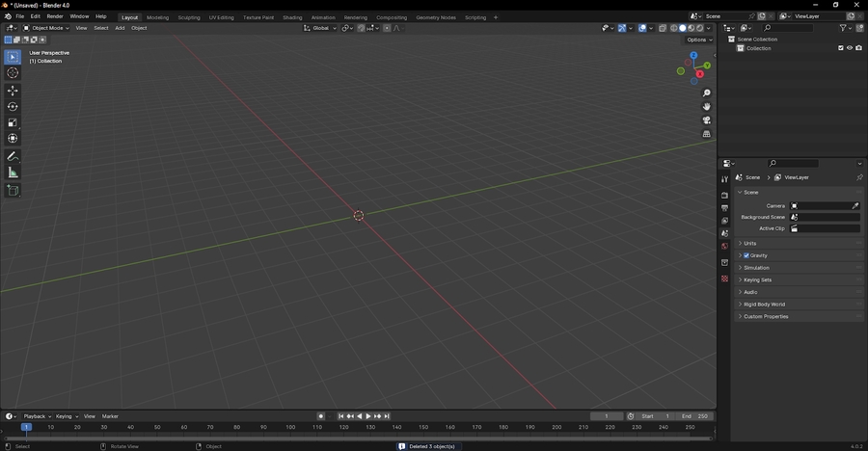Open the Render menu
The image size is (868, 451).
coord(55,16)
